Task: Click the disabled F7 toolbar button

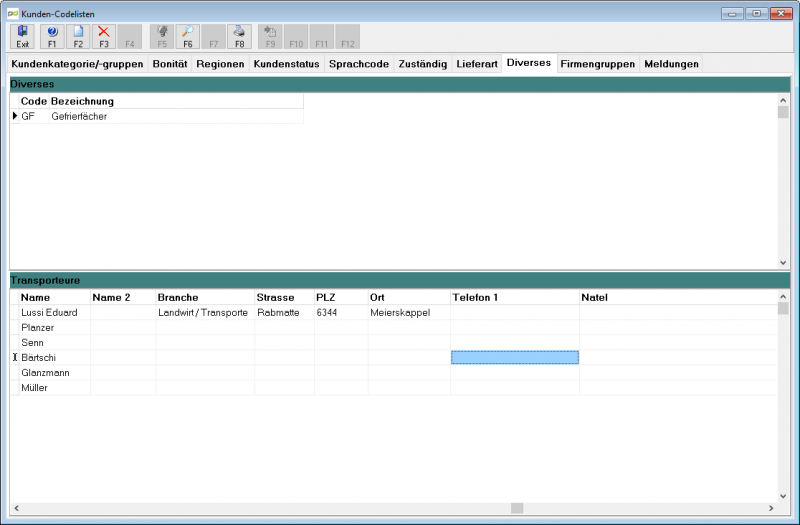Action: [x=214, y=37]
